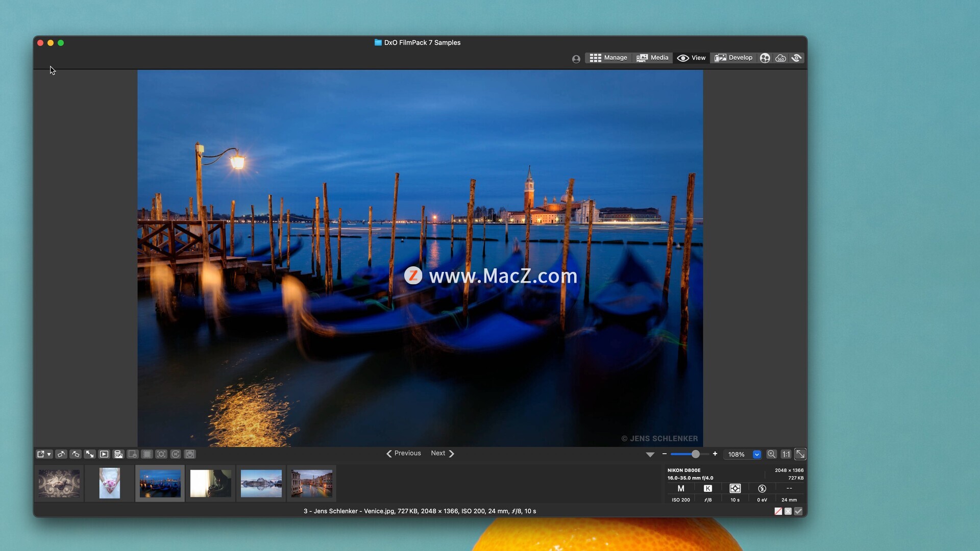
Task: Click the database image icon in bottom toolbar
Action: coord(118,454)
